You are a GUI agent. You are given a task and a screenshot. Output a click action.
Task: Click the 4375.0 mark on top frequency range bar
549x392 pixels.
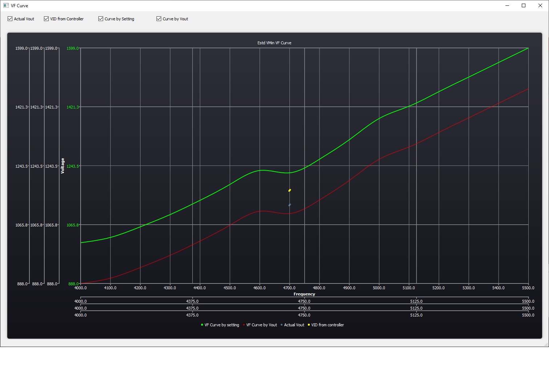click(193, 301)
